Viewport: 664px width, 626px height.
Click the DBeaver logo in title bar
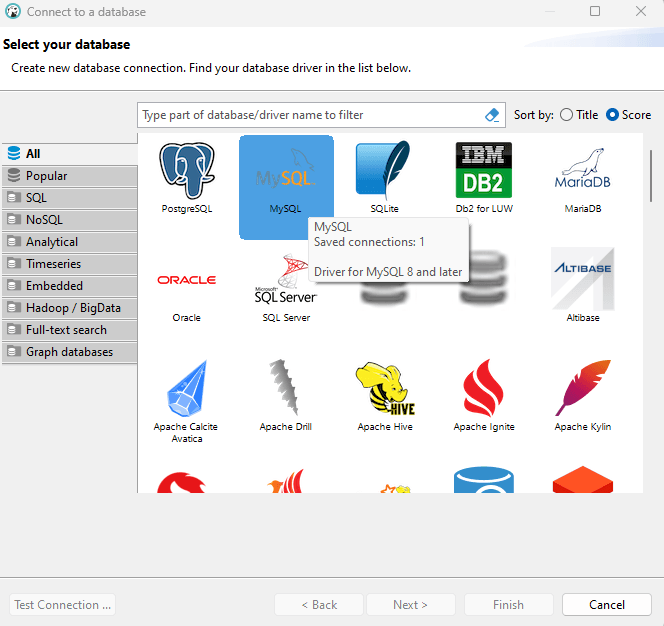click(x=13, y=11)
